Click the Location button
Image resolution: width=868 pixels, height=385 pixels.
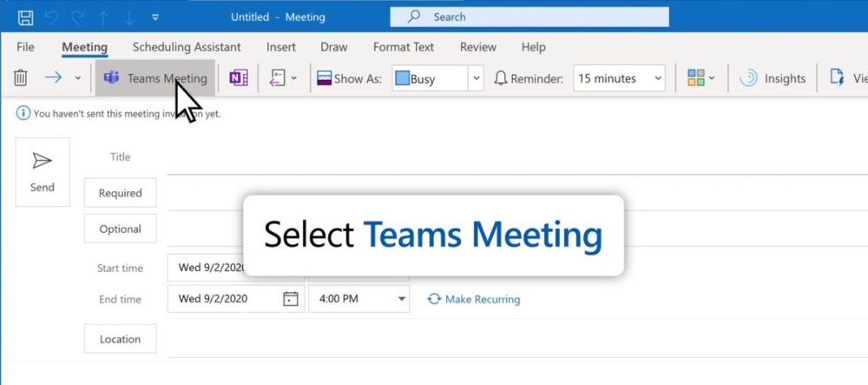[120, 339]
